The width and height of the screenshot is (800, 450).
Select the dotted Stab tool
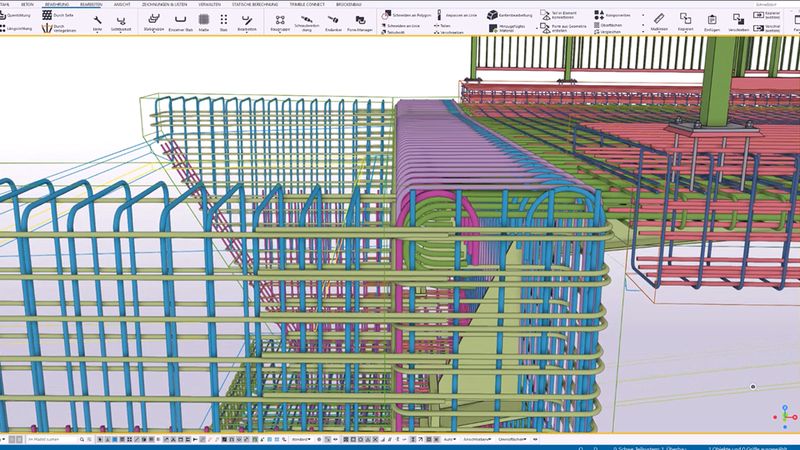point(223,22)
